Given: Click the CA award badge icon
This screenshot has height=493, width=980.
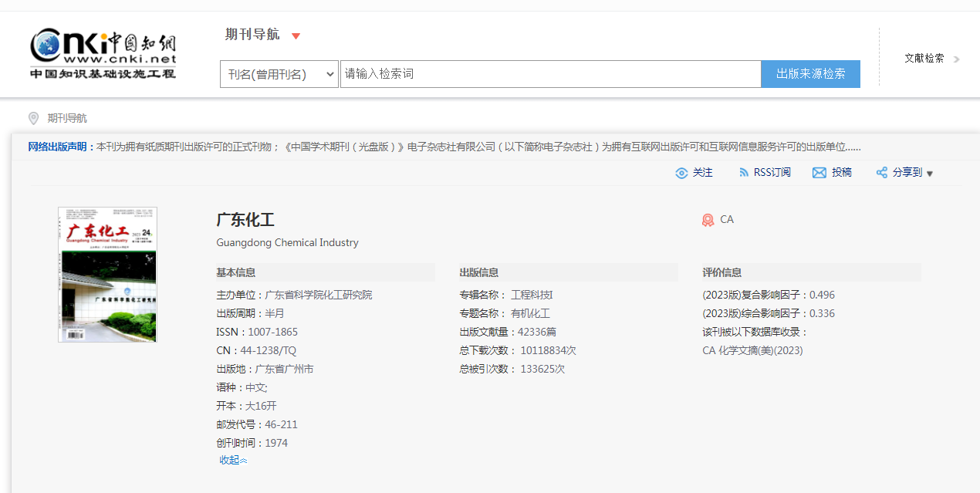Looking at the screenshot, I should pyautogui.click(x=708, y=220).
